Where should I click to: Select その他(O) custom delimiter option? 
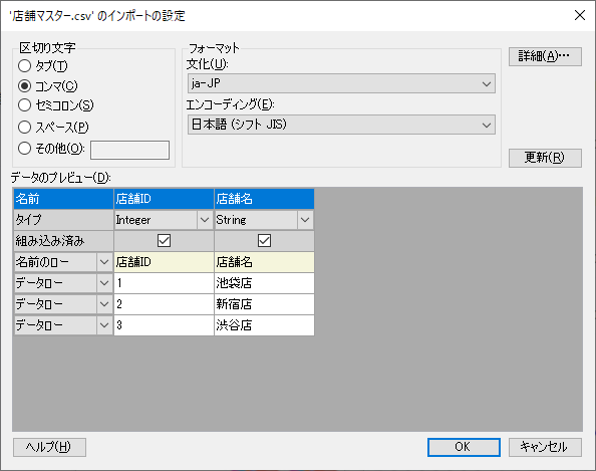pos(25,148)
